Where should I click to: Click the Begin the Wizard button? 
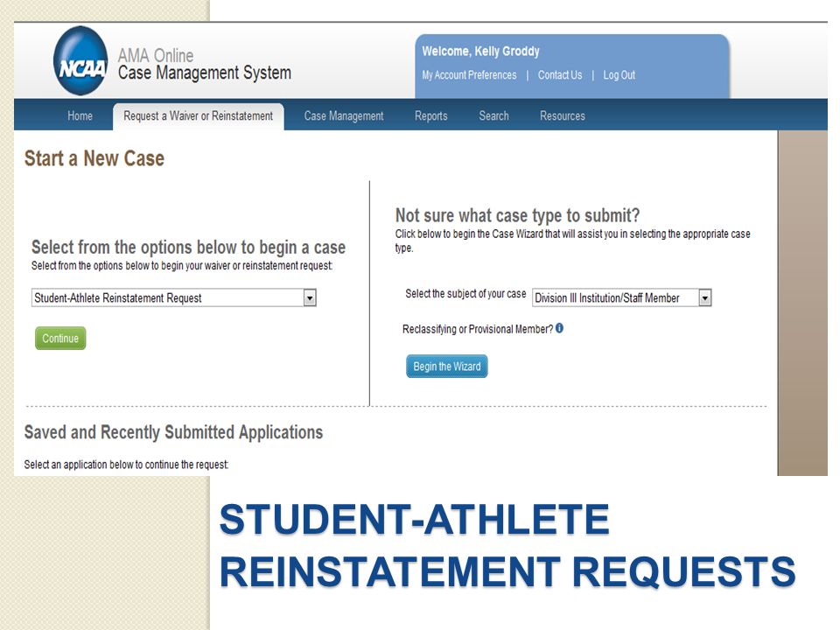pyautogui.click(x=447, y=367)
